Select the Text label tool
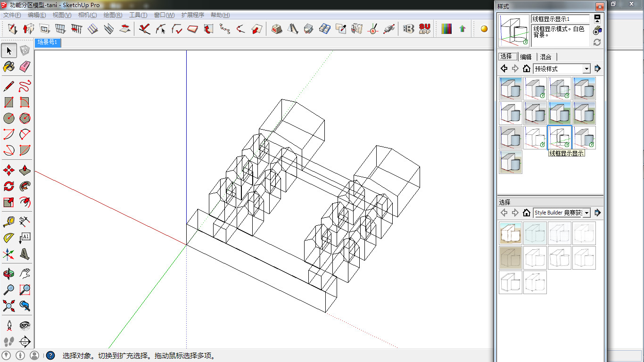644x362 pixels. click(25, 238)
